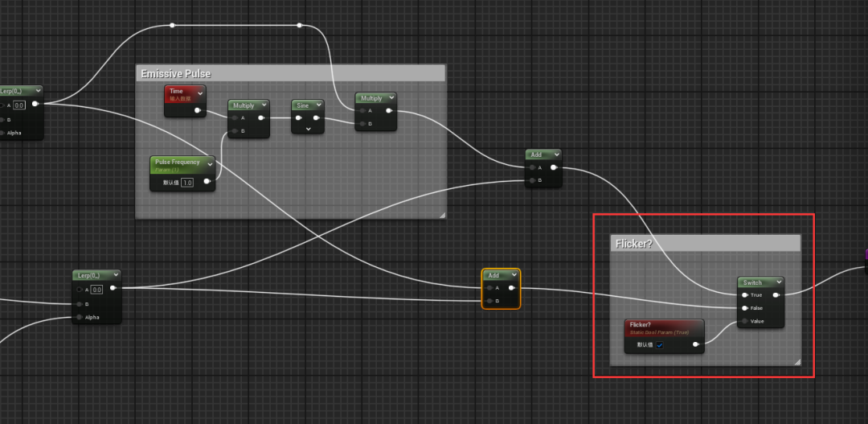The image size is (868, 424).
Task: Click the Sine node input pin
Action: tap(299, 117)
